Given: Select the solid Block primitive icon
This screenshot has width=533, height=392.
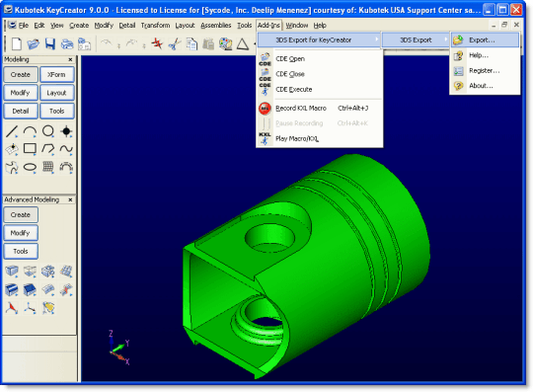Looking at the screenshot, I should [x=12, y=272].
